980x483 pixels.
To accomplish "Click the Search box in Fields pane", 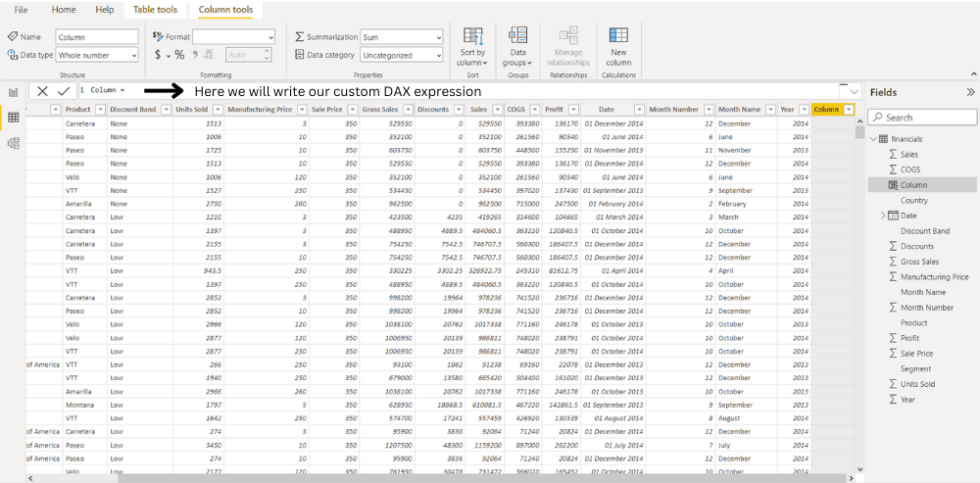I will pyautogui.click(x=921, y=117).
